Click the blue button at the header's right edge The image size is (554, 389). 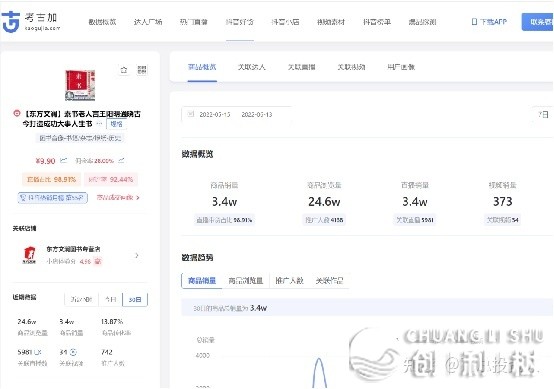pyautogui.click(x=538, y=22)
